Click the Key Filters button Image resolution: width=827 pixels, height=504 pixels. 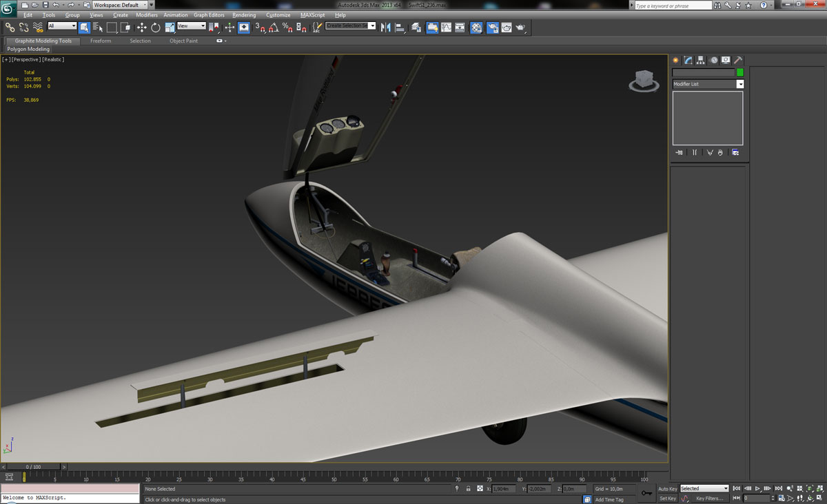tap(709, 498)
